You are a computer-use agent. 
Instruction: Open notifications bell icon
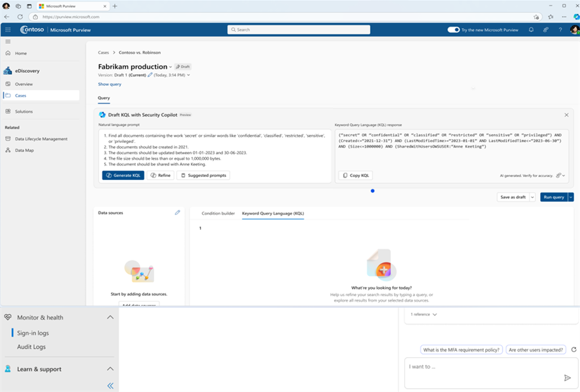(x=531, y=30)
